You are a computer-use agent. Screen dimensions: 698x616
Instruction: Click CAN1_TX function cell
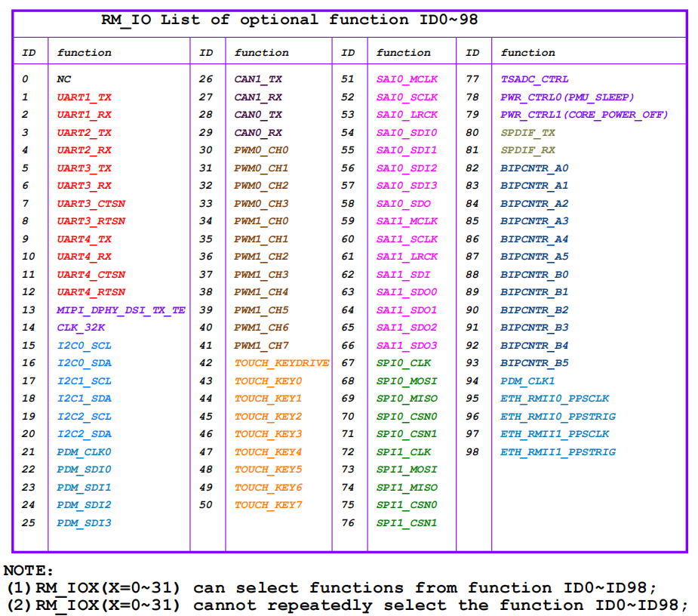[258, 79]
